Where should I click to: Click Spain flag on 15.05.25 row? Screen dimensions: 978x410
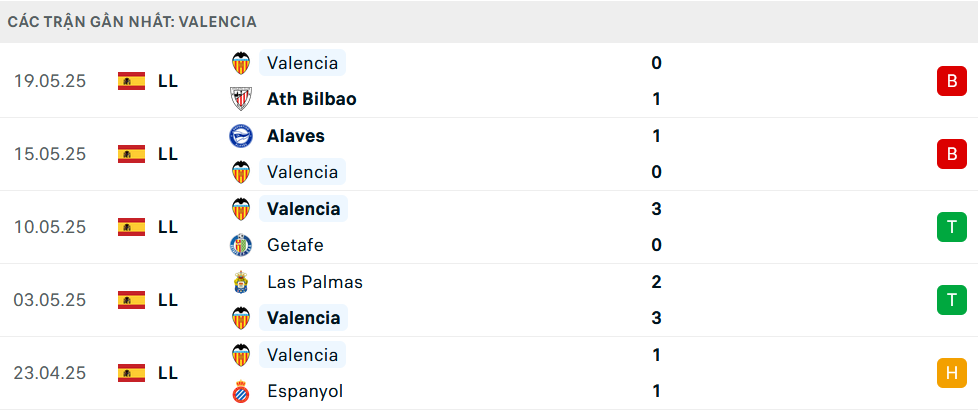pyautogui.click(x=132, y=154)
